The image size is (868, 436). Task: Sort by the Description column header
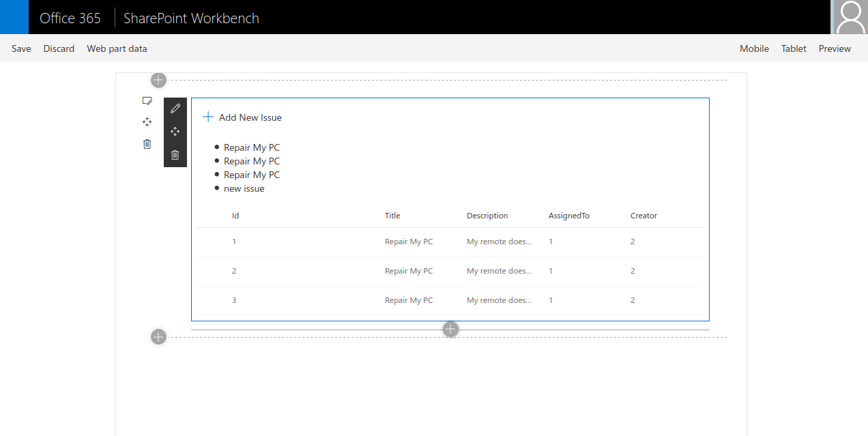(487, 216)
